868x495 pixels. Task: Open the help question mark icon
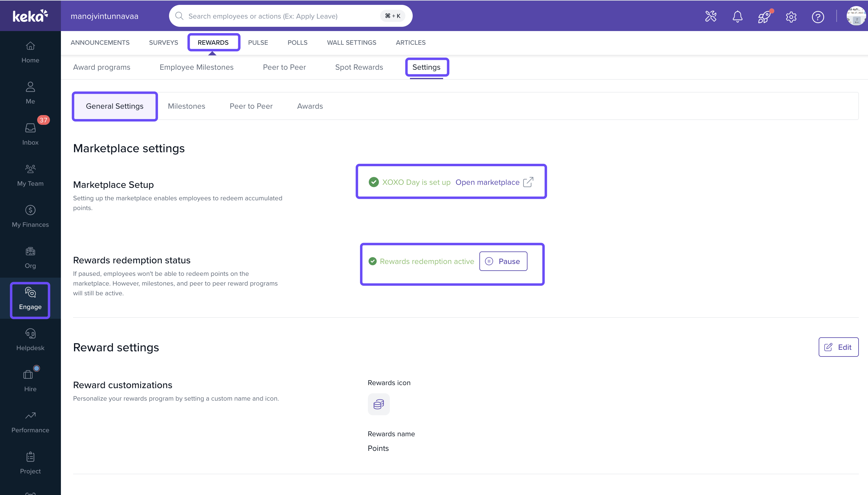click(818, 16)
